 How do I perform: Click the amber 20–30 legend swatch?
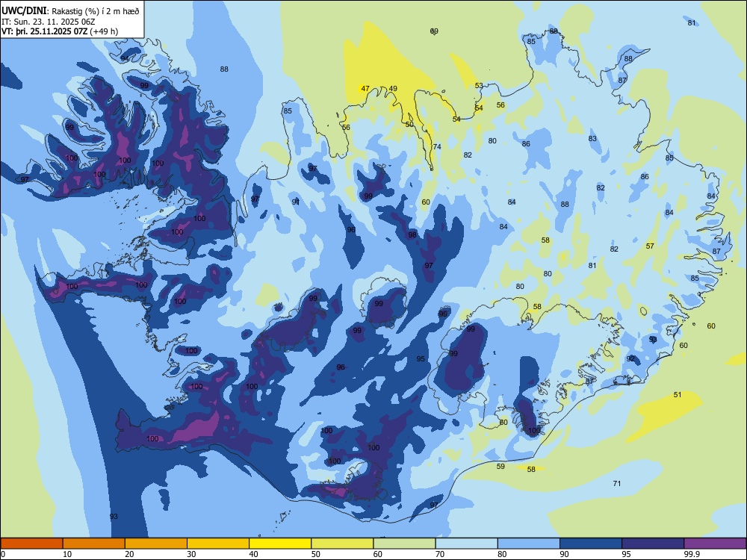156,544
